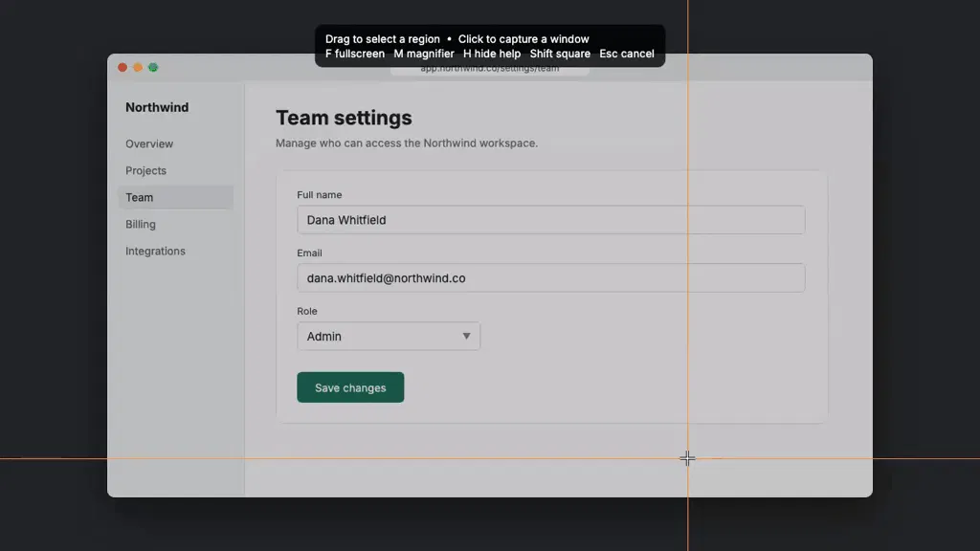Click the green maximize window button
This screenshot has height=551, width=980.
click(153, 68)
